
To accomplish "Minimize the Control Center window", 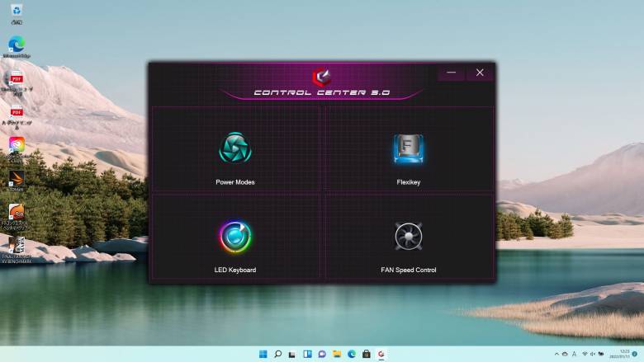I will tap(452, 73).
